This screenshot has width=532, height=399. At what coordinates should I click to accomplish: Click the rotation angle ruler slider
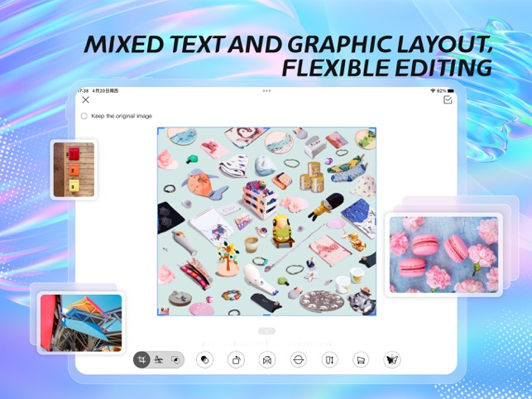(266, 344)
